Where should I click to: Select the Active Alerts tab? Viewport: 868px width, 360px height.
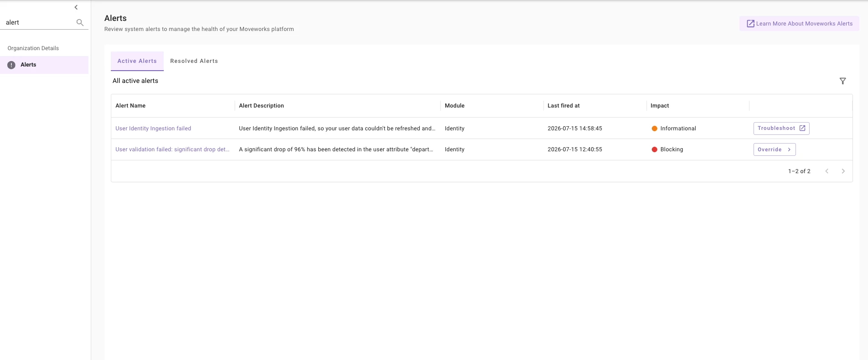pyautogui.click(x=137, y=61)
